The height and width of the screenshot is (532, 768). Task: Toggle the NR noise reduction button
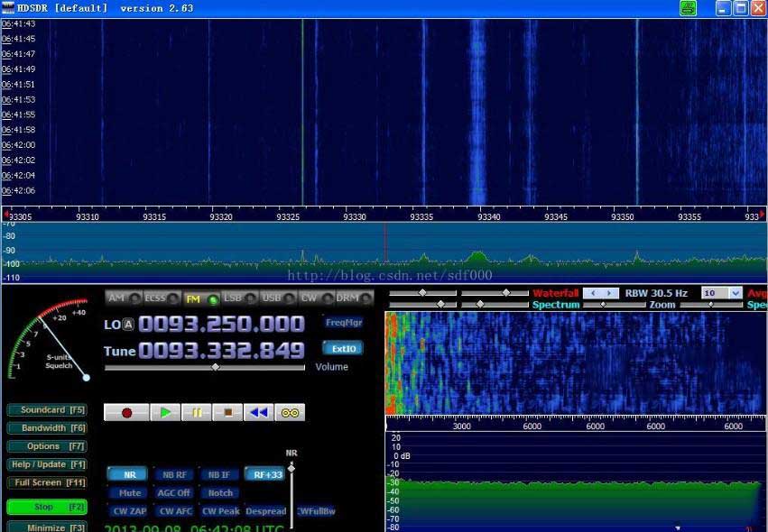[x=128, y=474]
